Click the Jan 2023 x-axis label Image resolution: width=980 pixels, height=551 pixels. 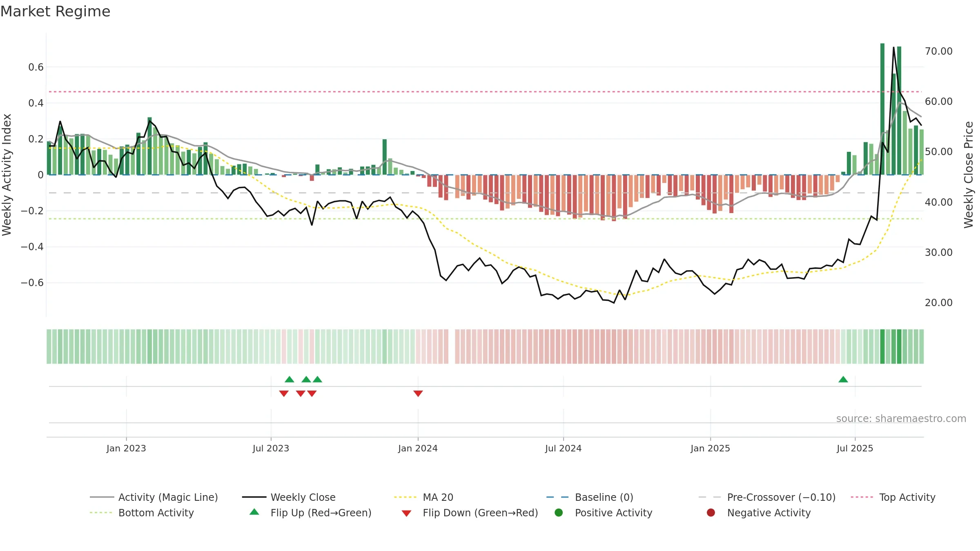coord(126,448)
